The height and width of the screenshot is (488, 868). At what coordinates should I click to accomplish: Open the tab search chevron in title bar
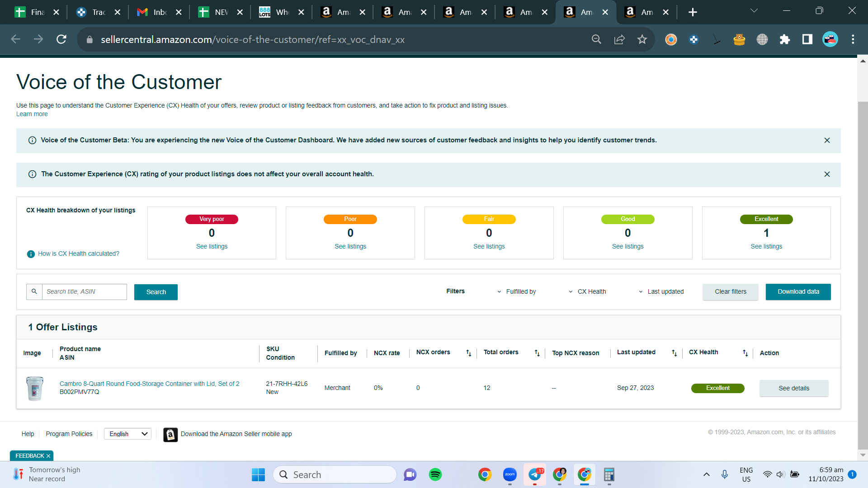pos(754,10)
